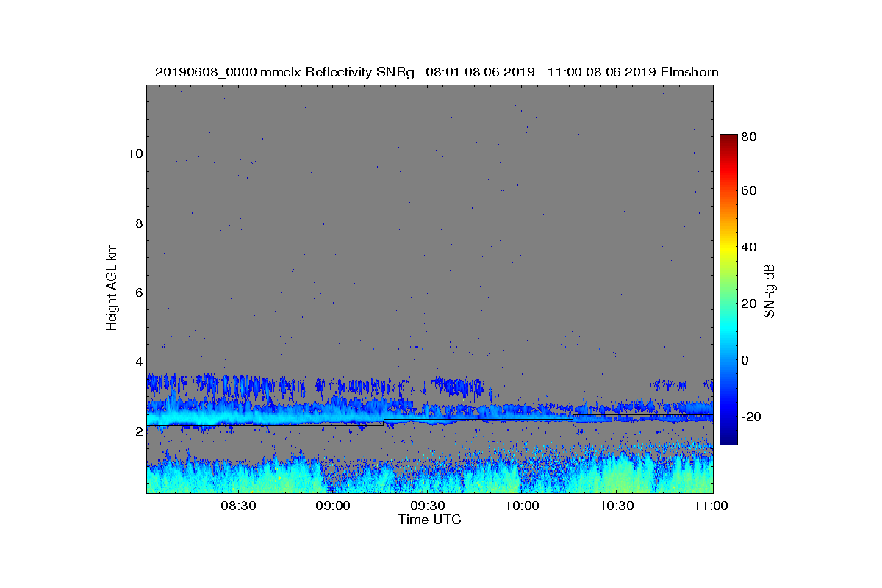Image resolution: width=882 pixels, height=588 pixels.
Task: Click the colorbar tick label 60
Action: point(750,191)
